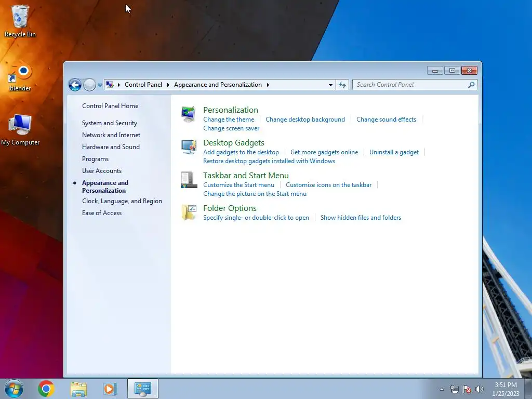The width and height of the screenshot is (532, 399).
Task: Open System and Security category
Action: tap(109, 123)
